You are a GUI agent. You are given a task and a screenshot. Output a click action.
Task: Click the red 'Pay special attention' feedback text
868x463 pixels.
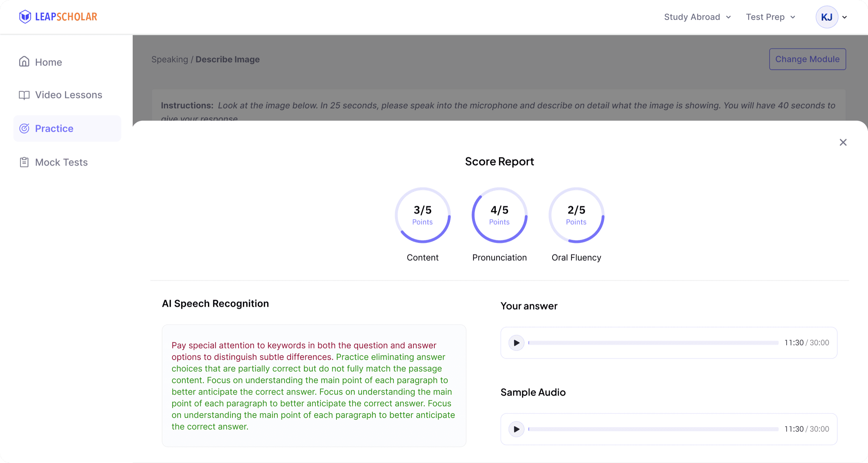[x=304, y=351]
